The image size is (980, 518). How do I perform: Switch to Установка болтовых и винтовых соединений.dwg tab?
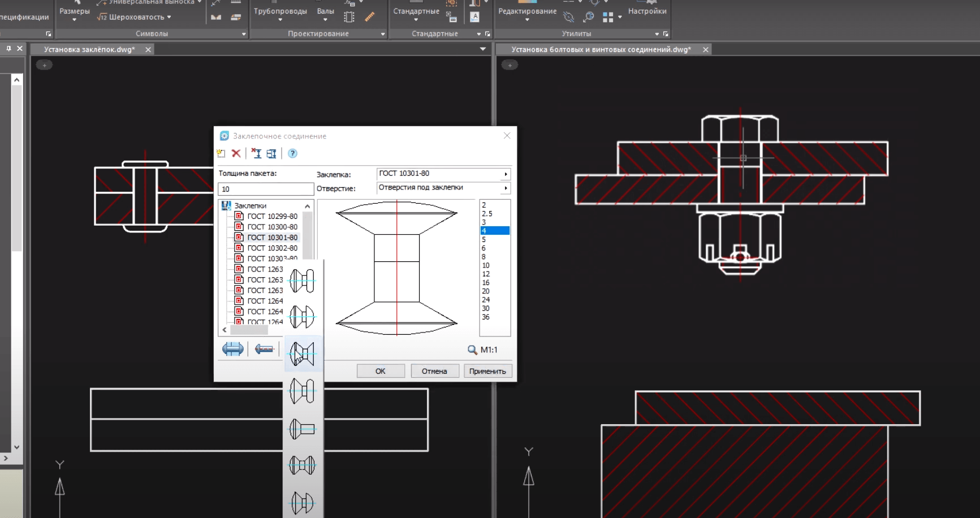601,50
